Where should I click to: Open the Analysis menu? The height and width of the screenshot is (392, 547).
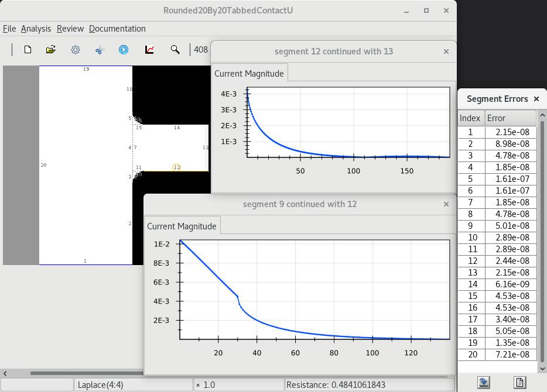(x=36, y=29)
